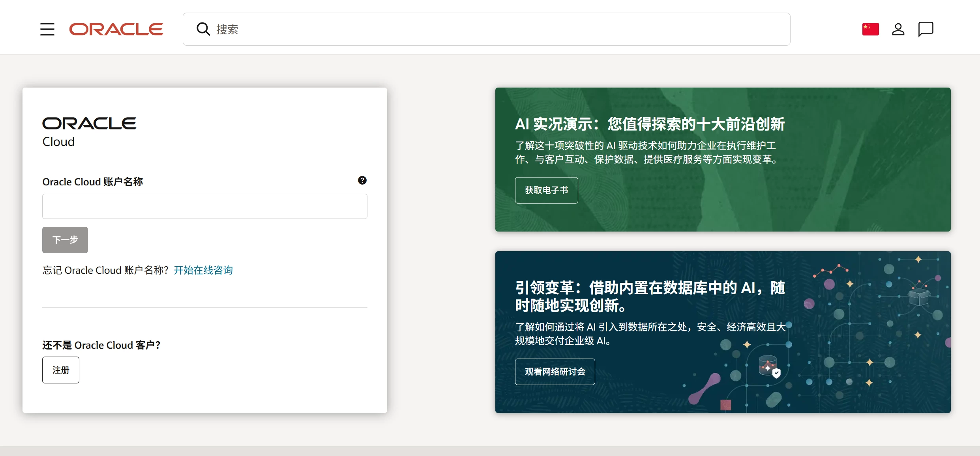Focus the Oracle Cloud 账户名称 input field

[205, 206]
